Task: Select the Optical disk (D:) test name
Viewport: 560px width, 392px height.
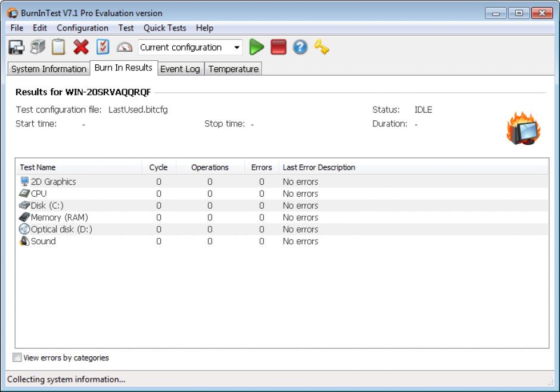Action: (61, 229)
